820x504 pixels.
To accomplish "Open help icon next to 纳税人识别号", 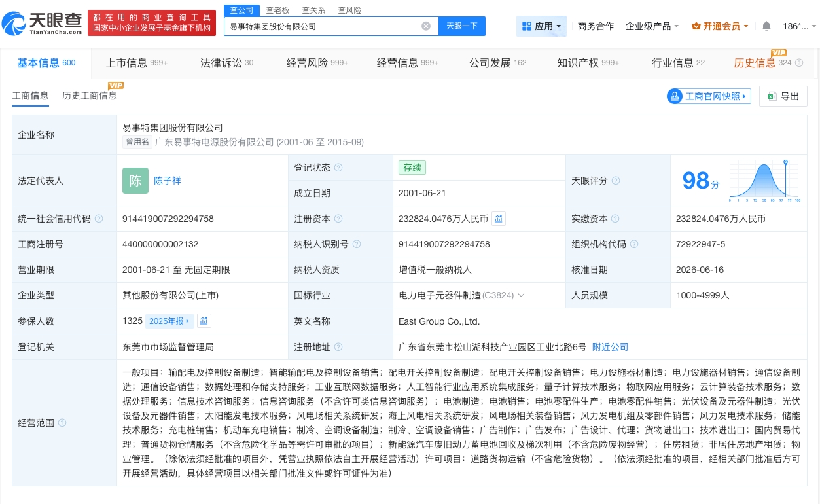I will point(357,244).
